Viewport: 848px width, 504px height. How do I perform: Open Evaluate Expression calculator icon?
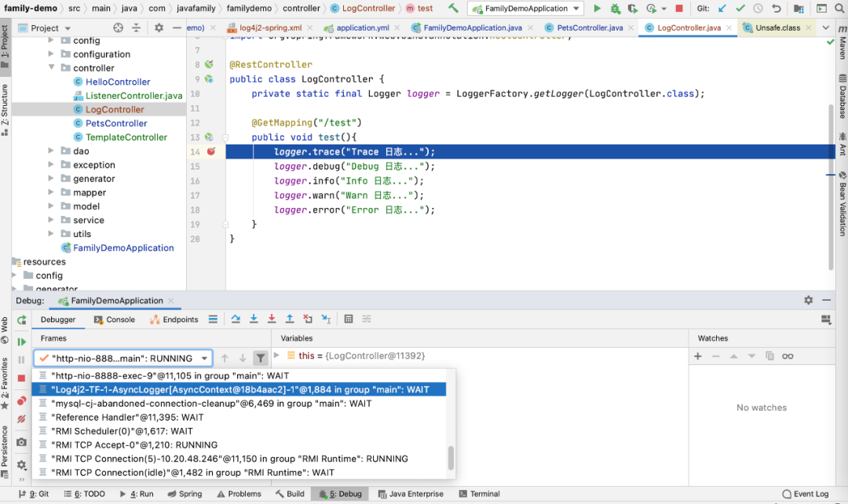pos(349,320)
